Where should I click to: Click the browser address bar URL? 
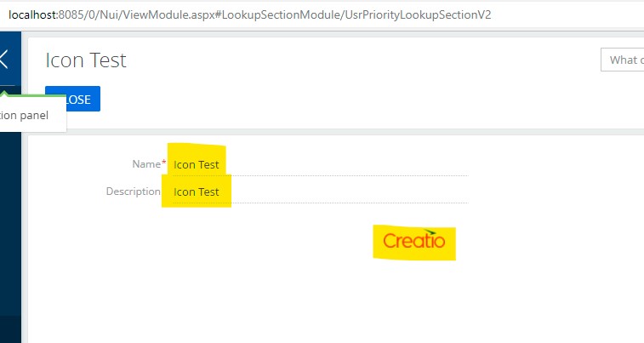[x=250, y=14]
